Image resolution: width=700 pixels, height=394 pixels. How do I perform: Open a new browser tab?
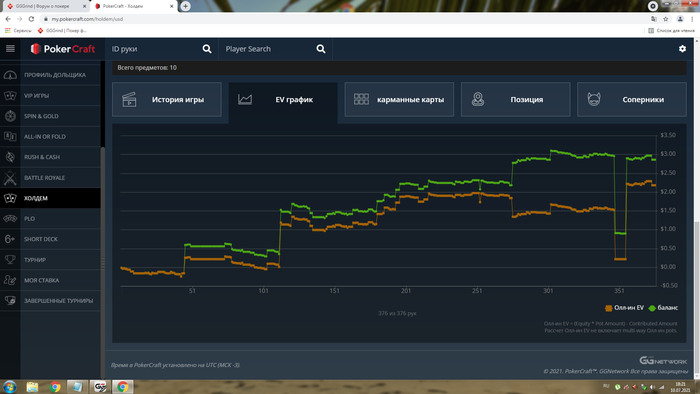[x=185, y=6]
